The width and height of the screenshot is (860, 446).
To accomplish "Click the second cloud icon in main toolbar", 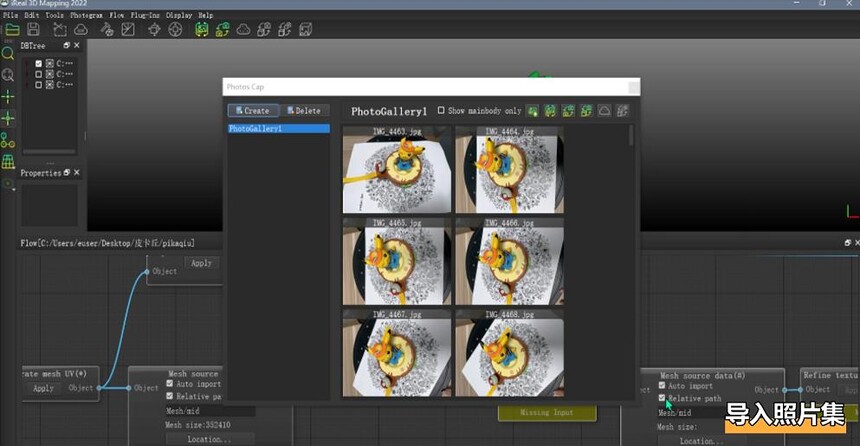I will click(244, 29).
